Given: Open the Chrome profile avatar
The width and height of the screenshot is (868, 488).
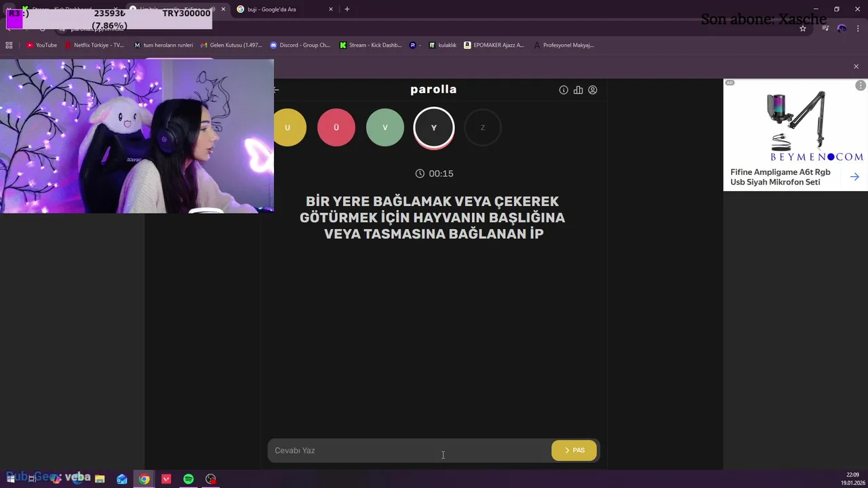Looking at the screenshot, I should click(x=842, y=28).
